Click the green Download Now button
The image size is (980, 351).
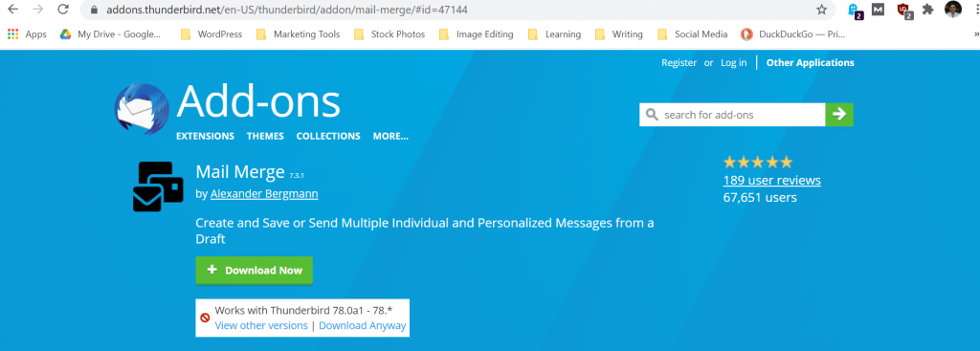pos(255,271)
